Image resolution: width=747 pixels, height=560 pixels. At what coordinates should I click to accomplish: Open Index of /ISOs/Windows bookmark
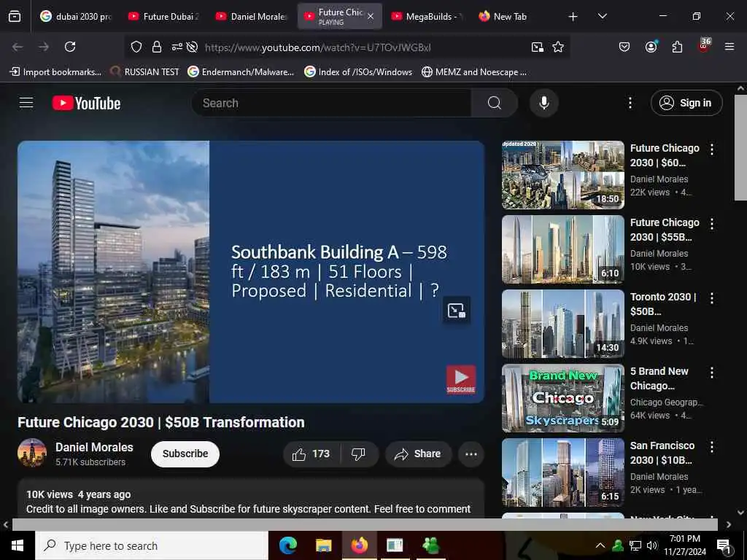pos(358,72)
